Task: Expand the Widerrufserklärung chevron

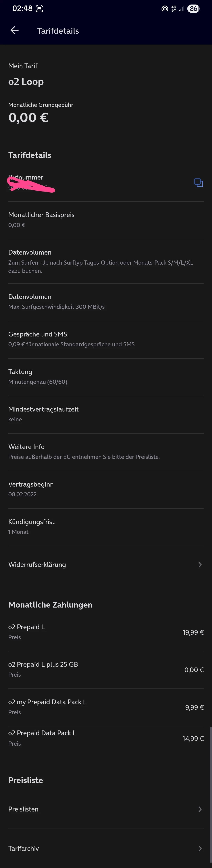Action: point(200,564)
